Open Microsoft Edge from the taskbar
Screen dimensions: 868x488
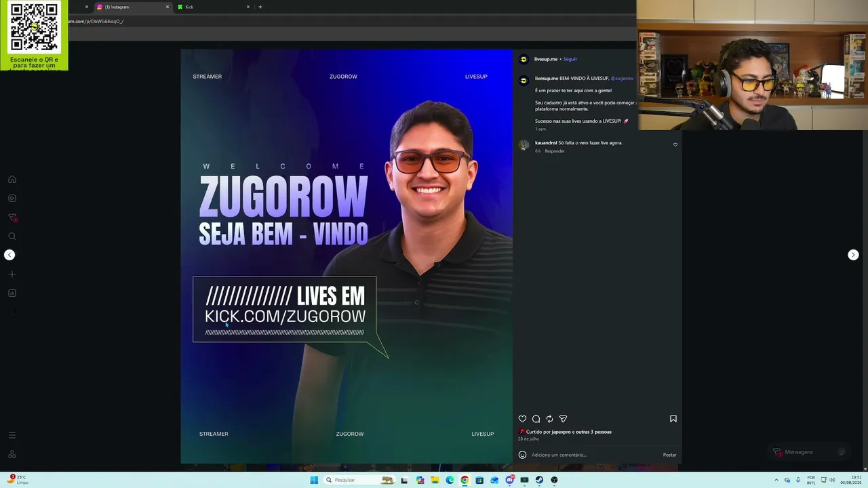(450, 480)
